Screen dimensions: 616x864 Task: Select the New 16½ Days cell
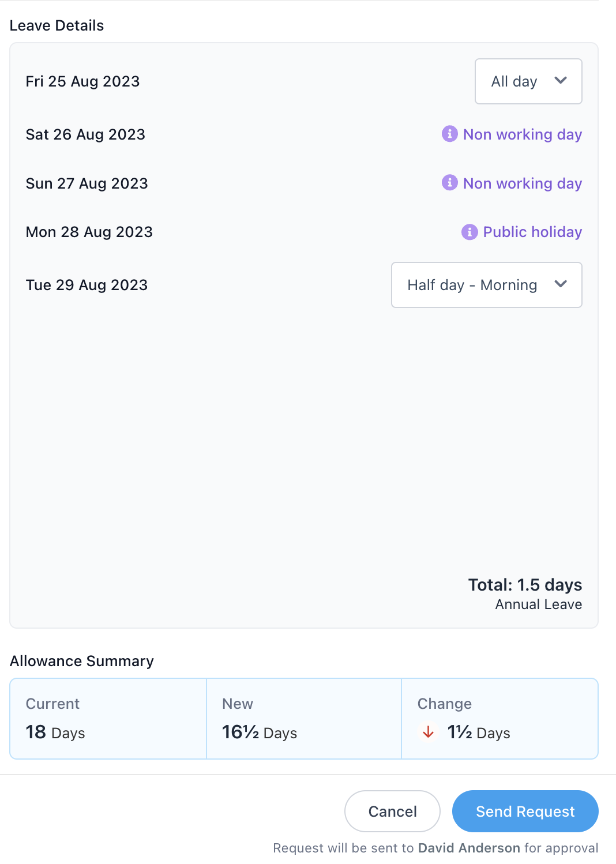[x=304, y=719]
